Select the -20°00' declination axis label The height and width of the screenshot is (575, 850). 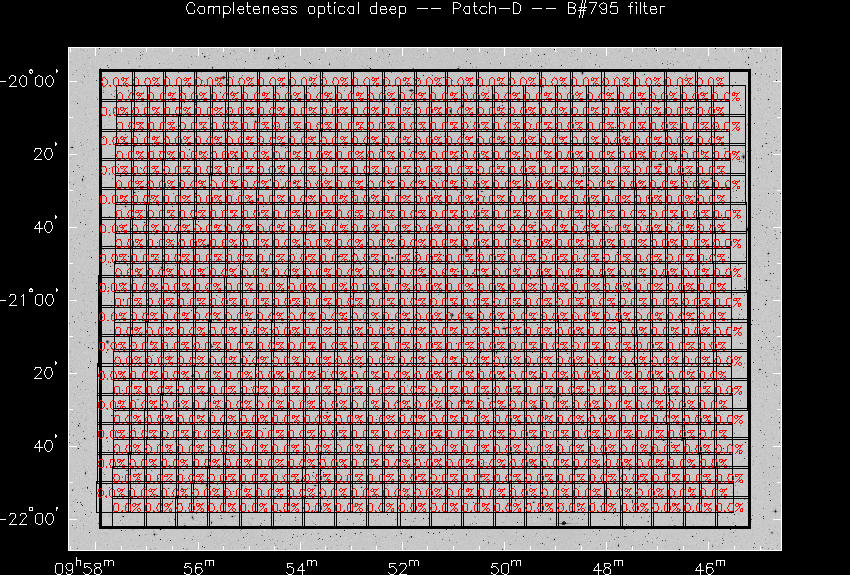29,81
